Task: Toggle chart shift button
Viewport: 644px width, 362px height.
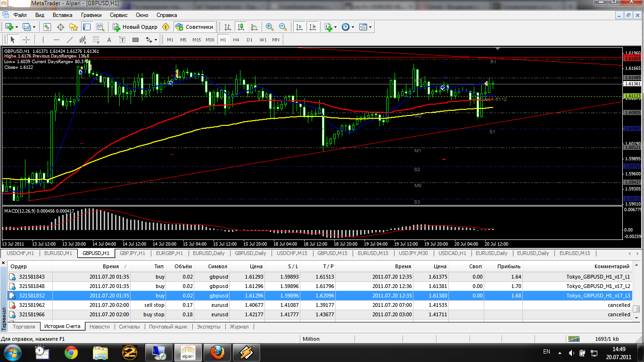Action: pos(312,27)
